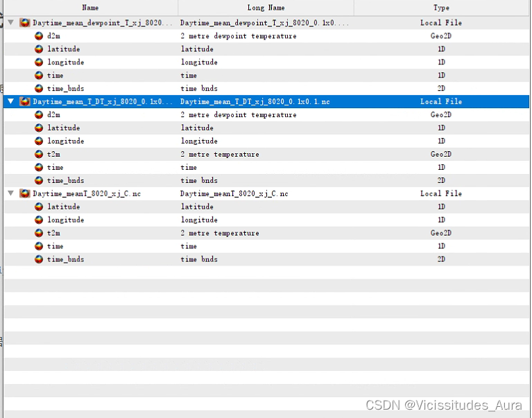Click time_bnds icon under dewpoint file

pos(39,89)
